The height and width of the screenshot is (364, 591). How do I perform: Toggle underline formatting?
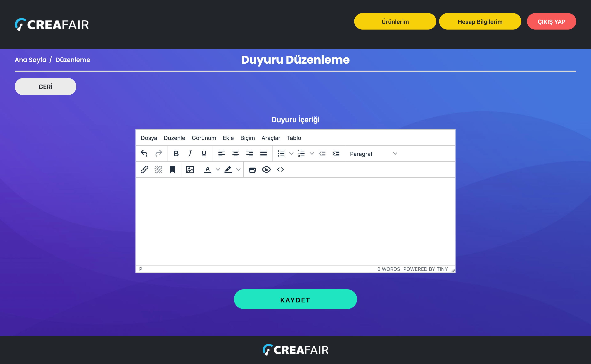click(x=204, y=153)
